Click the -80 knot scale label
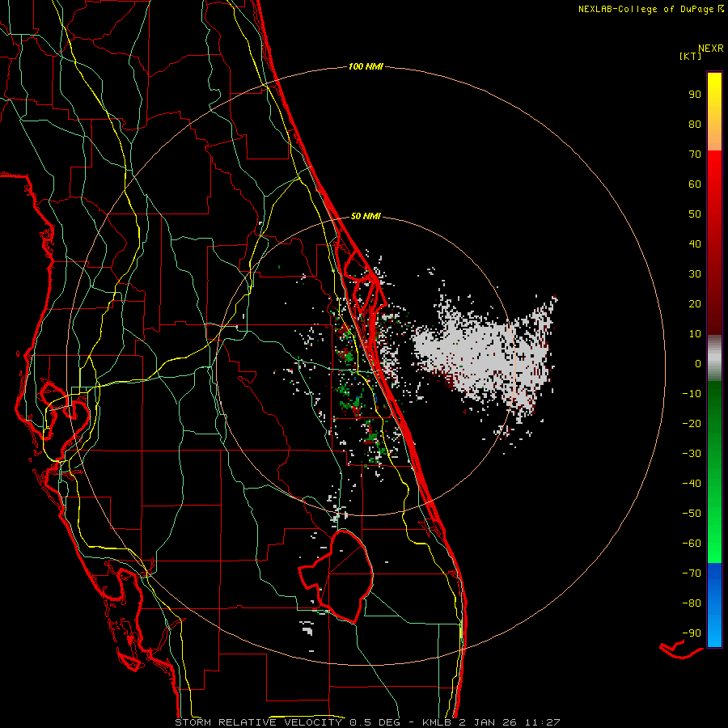 tap(692, 603)
